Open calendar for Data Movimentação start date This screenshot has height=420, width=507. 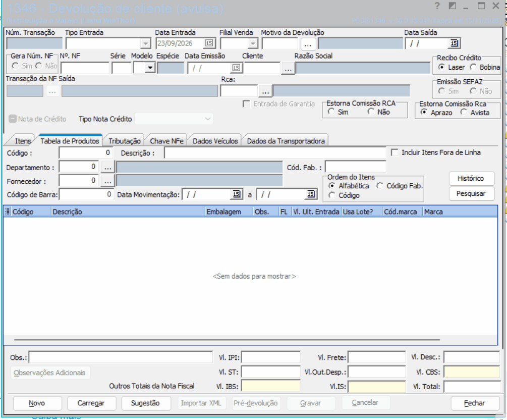pyautogui.click(x=237, y=194)
